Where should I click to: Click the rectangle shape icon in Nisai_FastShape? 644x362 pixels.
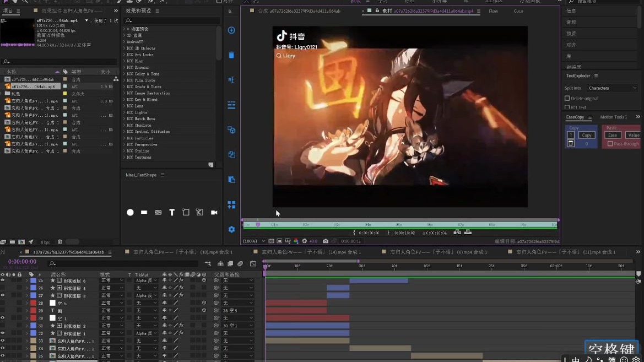coord(144,213)
